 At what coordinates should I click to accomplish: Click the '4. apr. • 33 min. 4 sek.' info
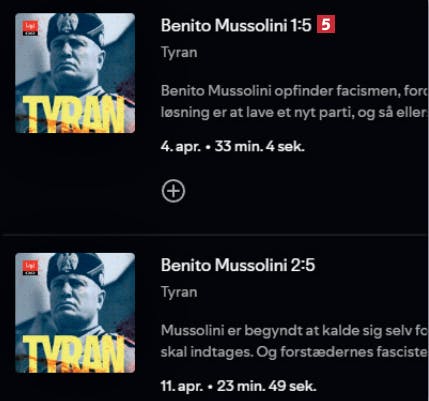233,147
